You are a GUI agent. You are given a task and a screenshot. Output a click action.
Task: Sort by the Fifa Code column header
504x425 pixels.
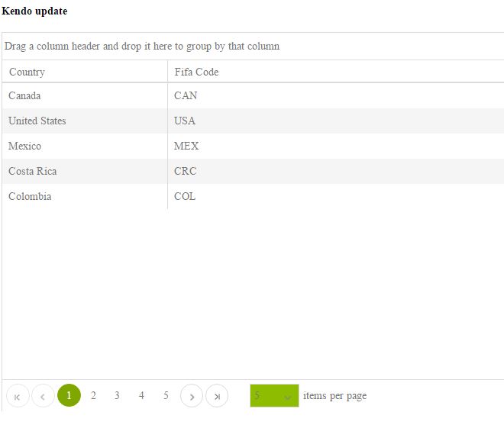coord(196,72)
